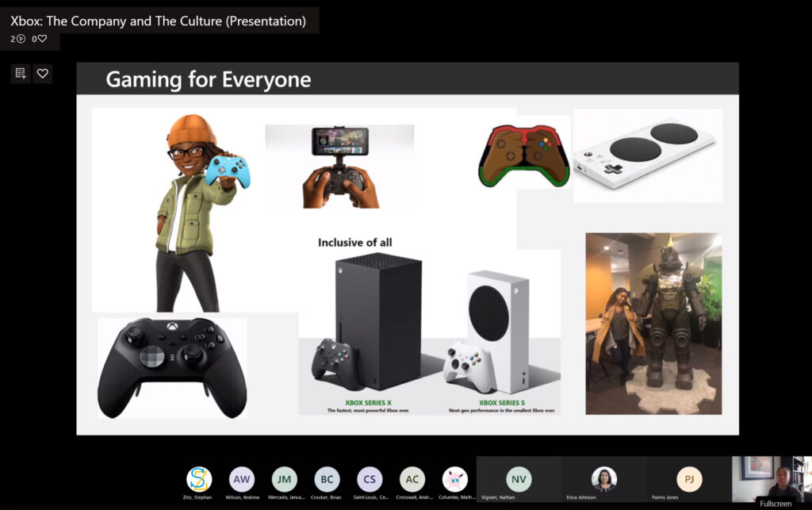Click the video title text

pyautogui.click(x=158, y=21)
